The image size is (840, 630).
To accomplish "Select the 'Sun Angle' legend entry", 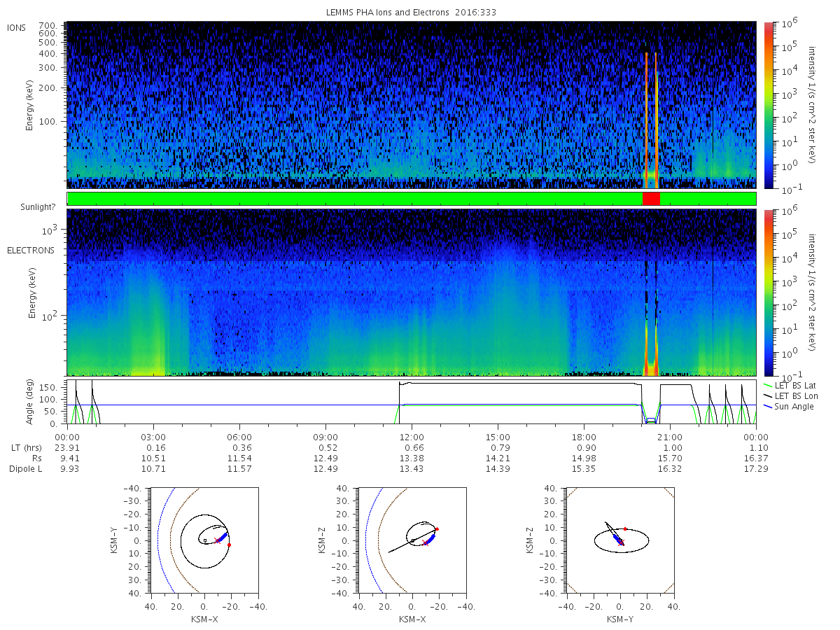I will pos(788,406).
